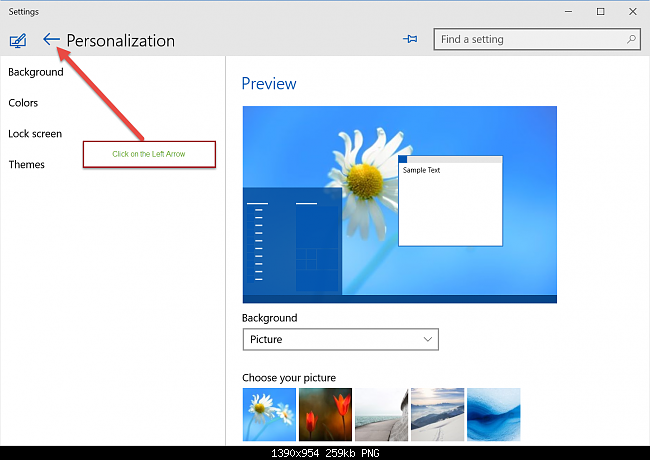
Task: Expand the Background Picture dropdown
Action: pyautogui.click(x=340, y=339)
